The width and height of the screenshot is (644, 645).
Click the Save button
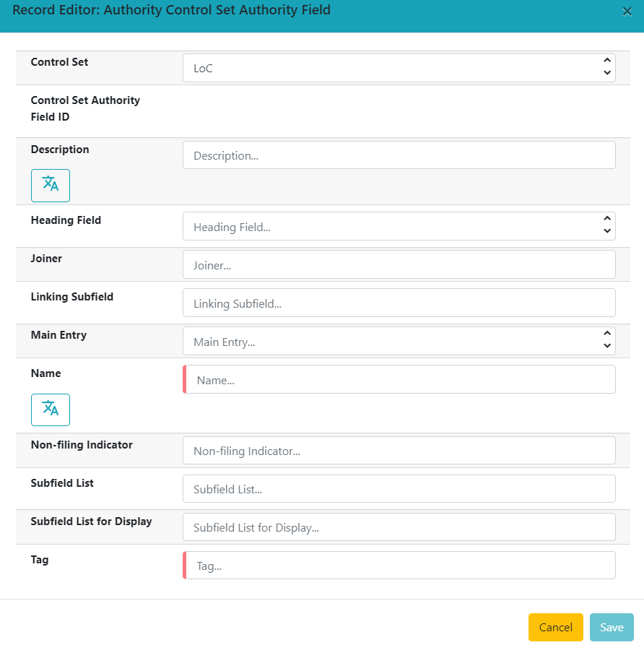[611, 627]
